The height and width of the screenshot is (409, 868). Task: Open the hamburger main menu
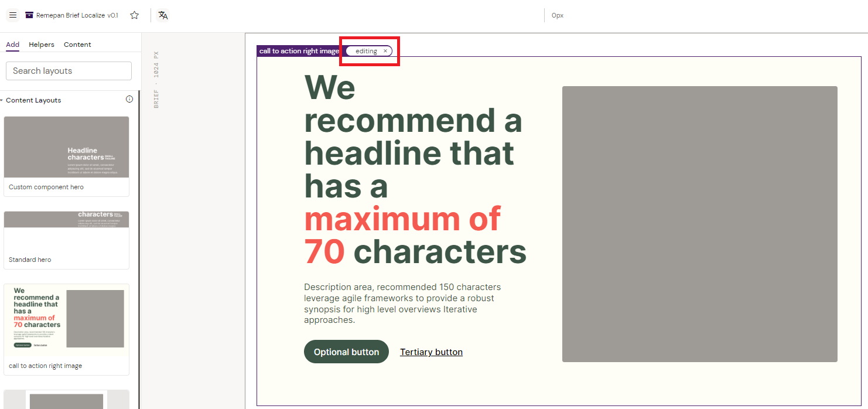(x=13, y=15)
